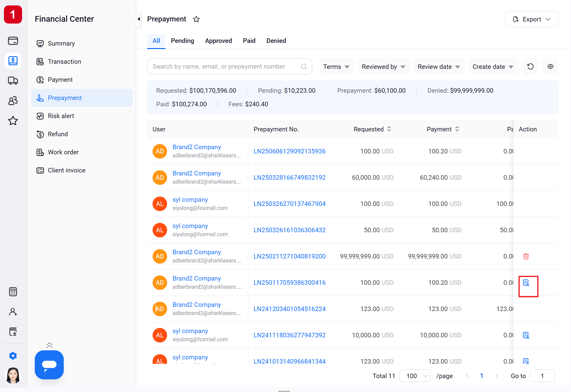Switch to the Paid tab
571x392 pixels.
tap(249, 41)
